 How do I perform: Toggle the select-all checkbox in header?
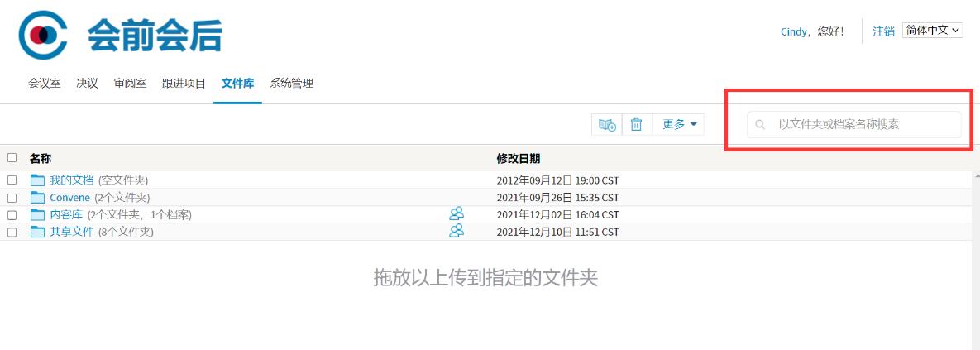pyautogui.click(x=12, y=157)
